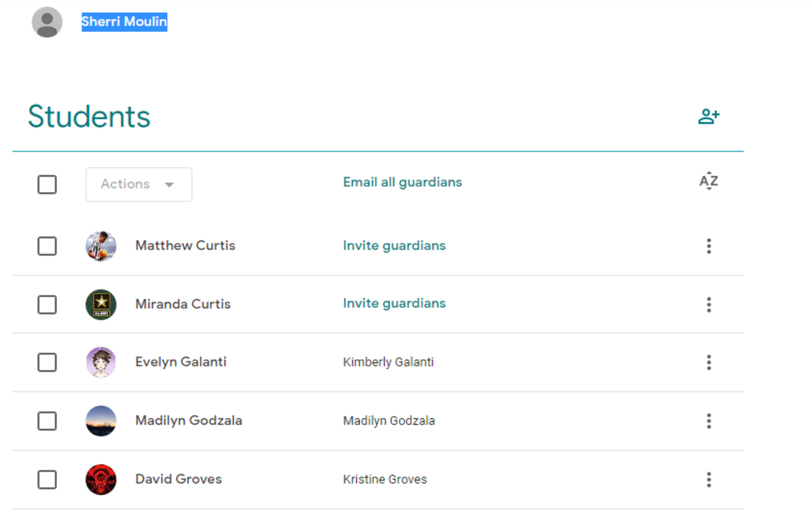Click the A-Z sort icon

point(709,181)
